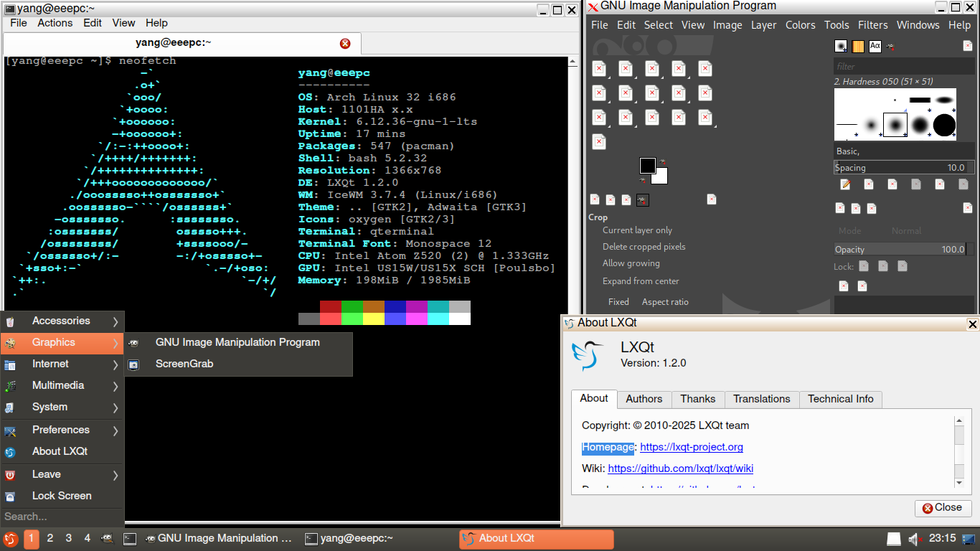Click the monitor icon at the panel's end
The height and width of the screenshot is (551, 980).
(x=969, y=539)
